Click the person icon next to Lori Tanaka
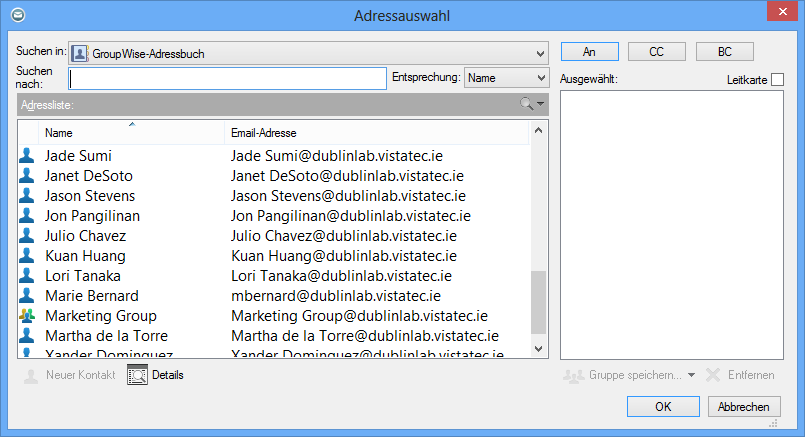This screenshot has height=437, width=805. point(27,275)
